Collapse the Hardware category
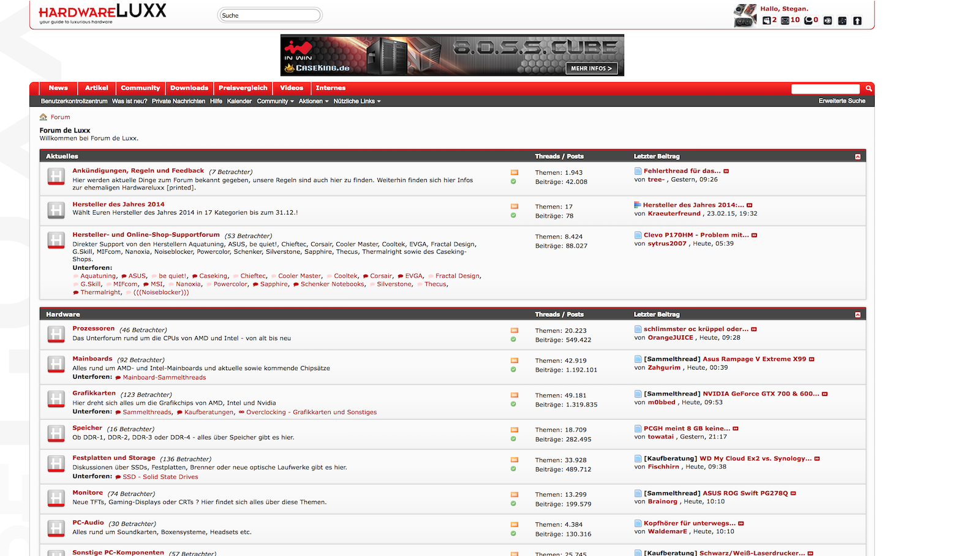 (858, 315)
